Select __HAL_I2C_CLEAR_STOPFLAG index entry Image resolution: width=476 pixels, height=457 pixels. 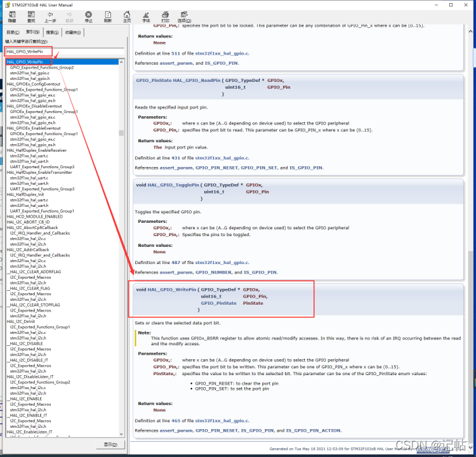[34, 305]
